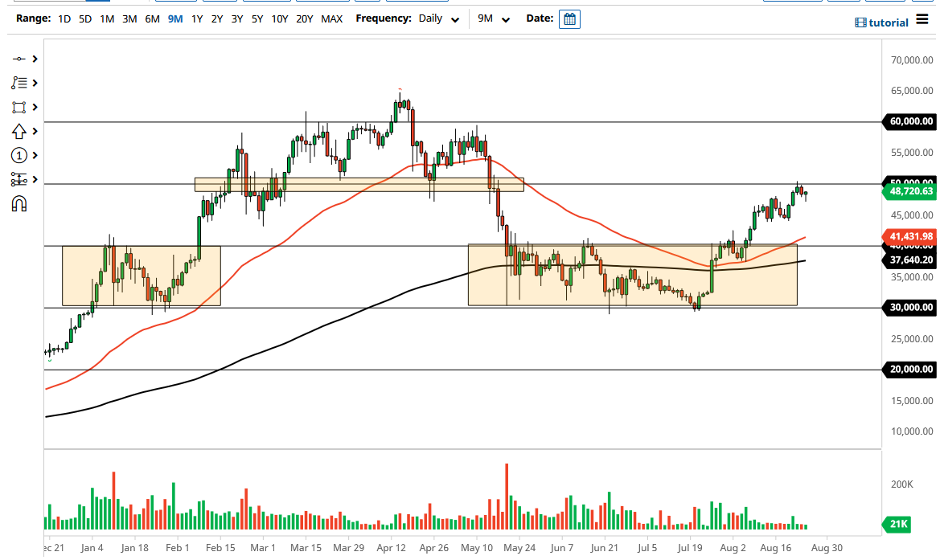
Task: Select the rectangle shape tool icon
Action: (18, 107)
